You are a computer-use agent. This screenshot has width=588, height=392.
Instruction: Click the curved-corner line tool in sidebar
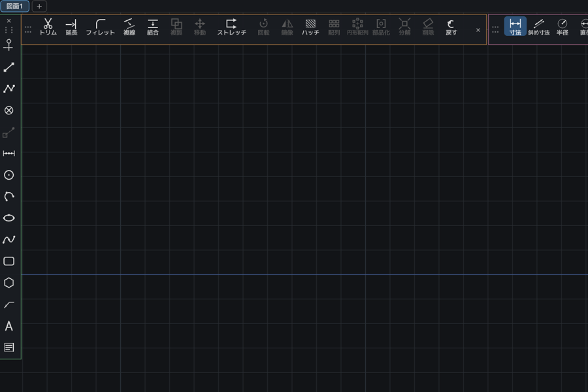[x=8, y=304]
